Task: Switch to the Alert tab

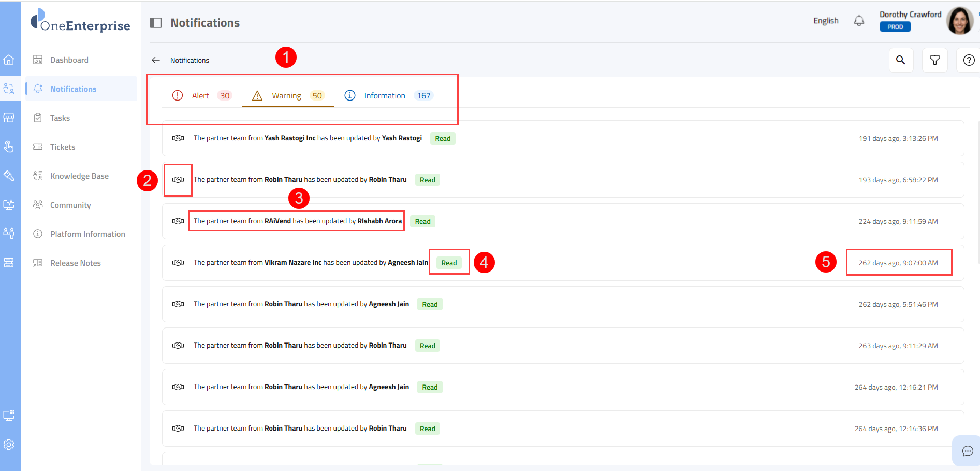Action: [x=201, y=96]
